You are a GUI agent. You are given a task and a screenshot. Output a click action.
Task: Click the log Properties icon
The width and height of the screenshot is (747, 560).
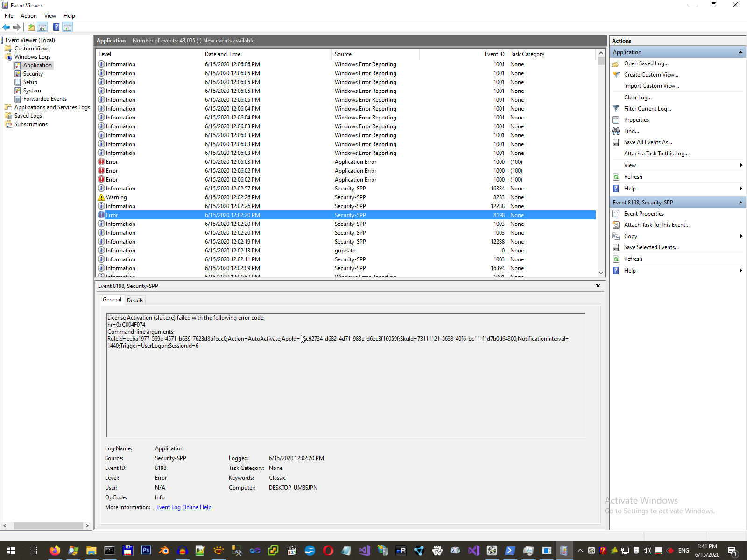click(616, 120)
